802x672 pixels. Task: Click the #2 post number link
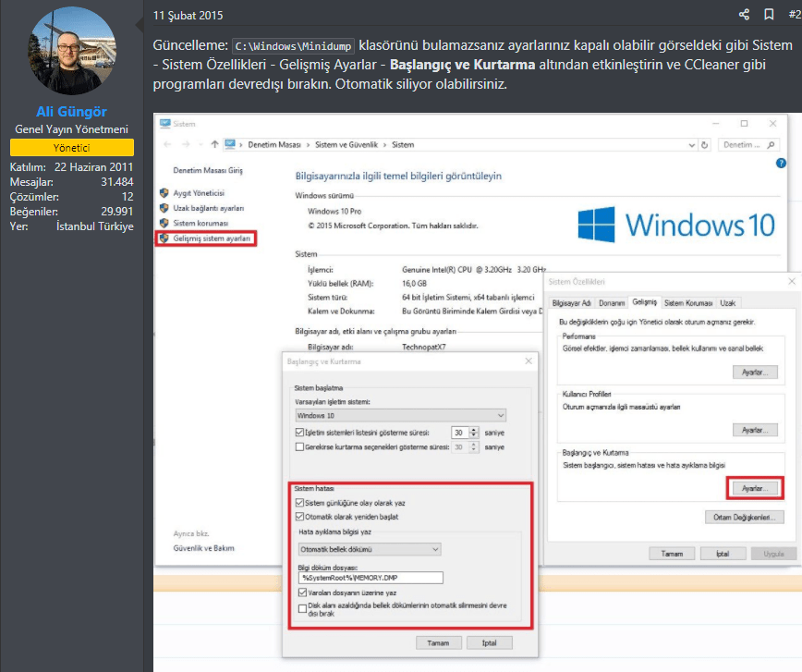(796, 15)
